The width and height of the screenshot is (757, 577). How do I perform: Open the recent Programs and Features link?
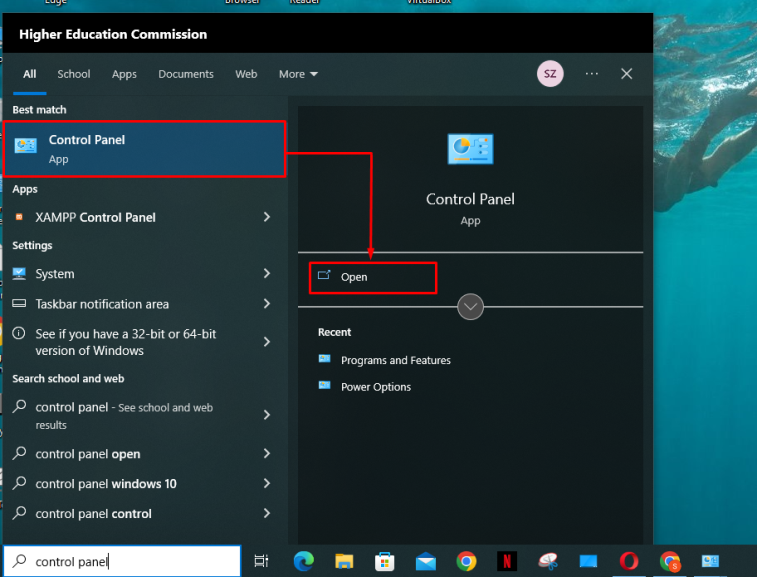(395, 360)
